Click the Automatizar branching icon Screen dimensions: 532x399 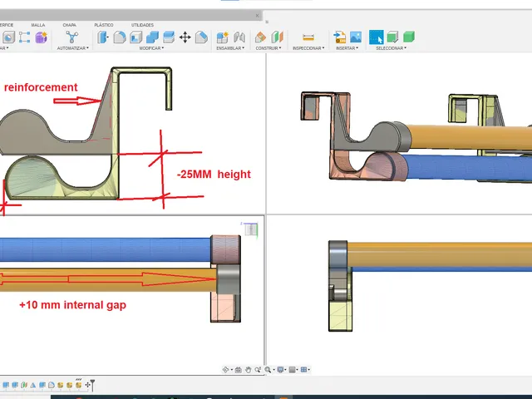point(72,37)
